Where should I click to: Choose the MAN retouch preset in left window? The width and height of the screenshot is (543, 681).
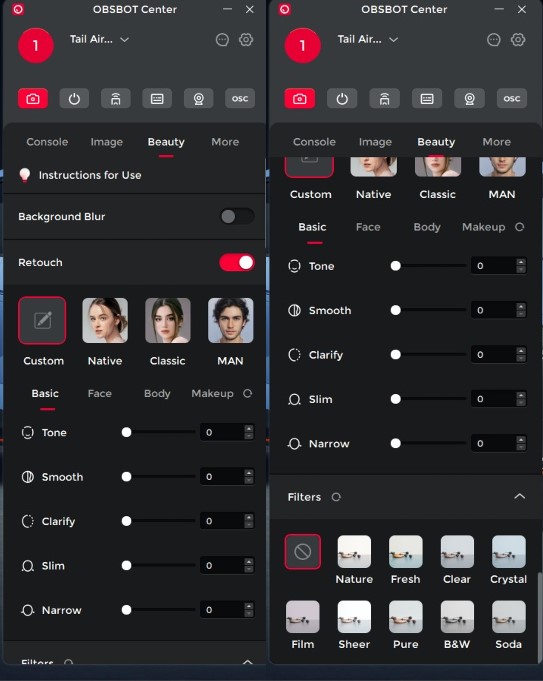pyautogui.click(x=231, y=332)
